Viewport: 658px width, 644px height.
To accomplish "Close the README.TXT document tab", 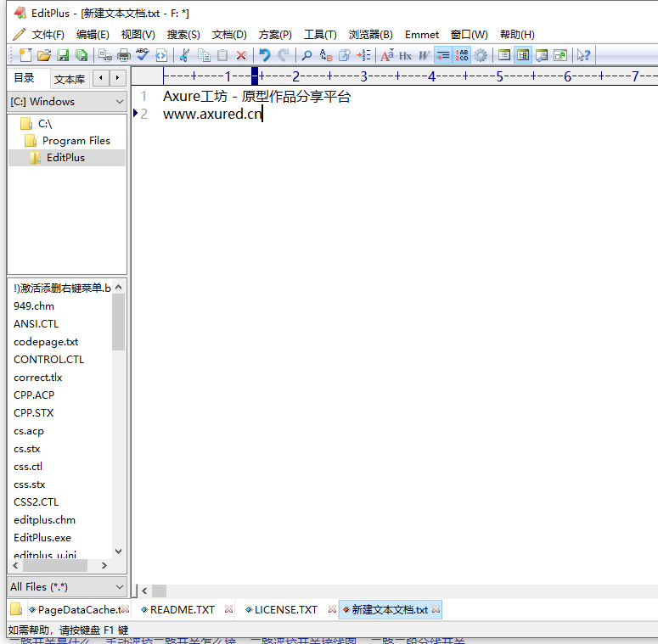I will [x=228, y=609].
